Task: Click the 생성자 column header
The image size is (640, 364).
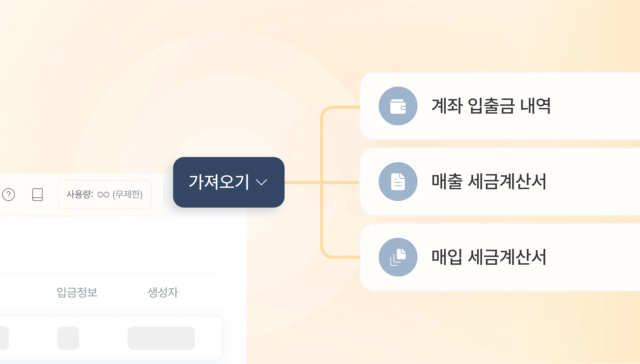Action: point(163,293)
